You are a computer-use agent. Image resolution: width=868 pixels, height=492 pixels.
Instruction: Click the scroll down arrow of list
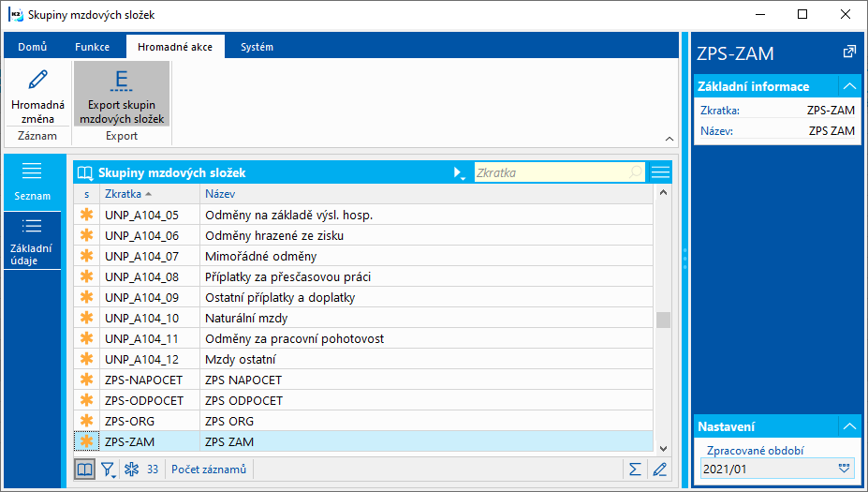tap(663, 448)
